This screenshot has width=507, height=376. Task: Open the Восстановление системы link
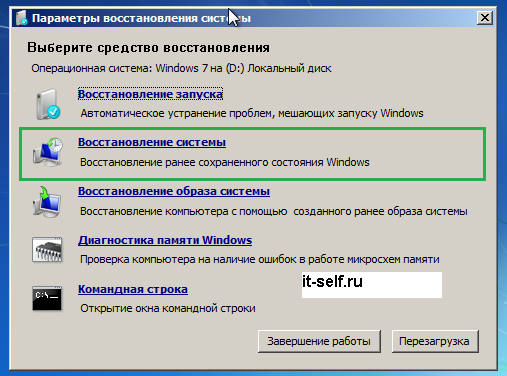(152, 142)
